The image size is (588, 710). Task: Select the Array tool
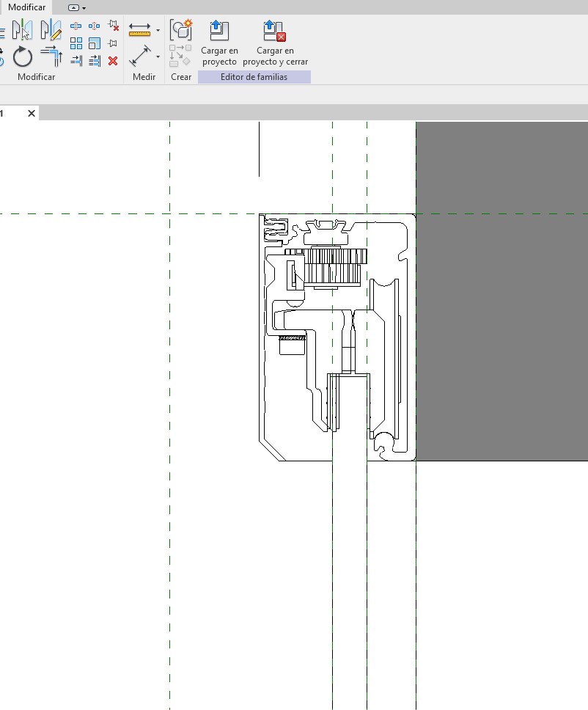click(76, 44)
